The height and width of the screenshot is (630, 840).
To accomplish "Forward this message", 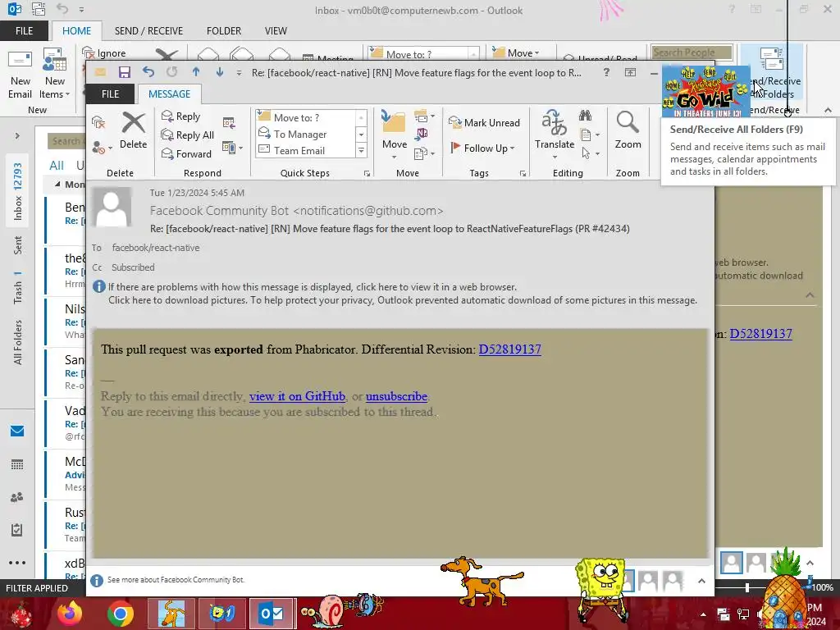I will tap(186, 153).
